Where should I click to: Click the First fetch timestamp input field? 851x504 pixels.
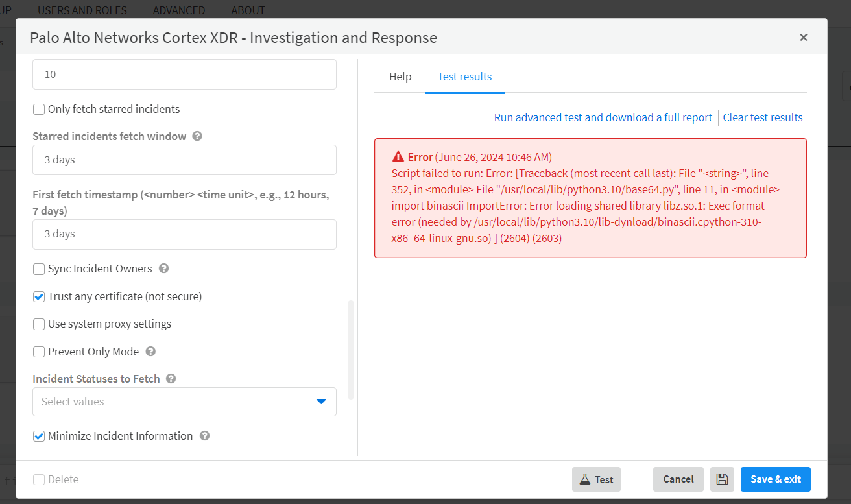[x=184, y=234]
